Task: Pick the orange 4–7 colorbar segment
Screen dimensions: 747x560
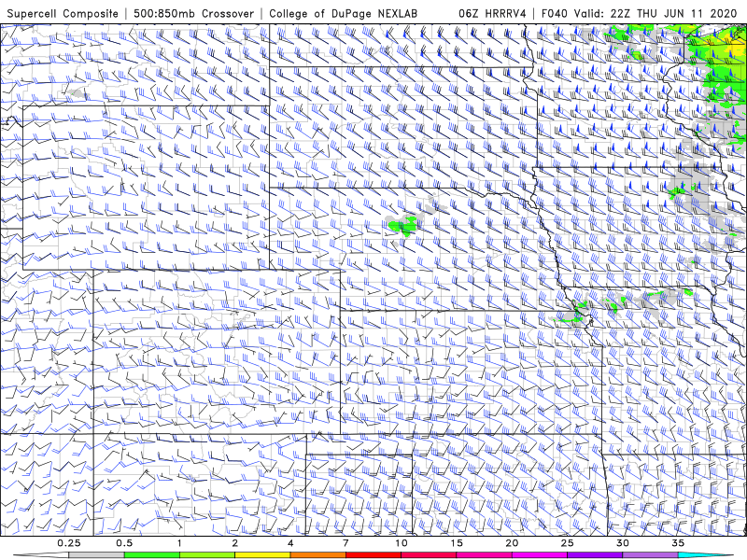Action: click(317, 555)
